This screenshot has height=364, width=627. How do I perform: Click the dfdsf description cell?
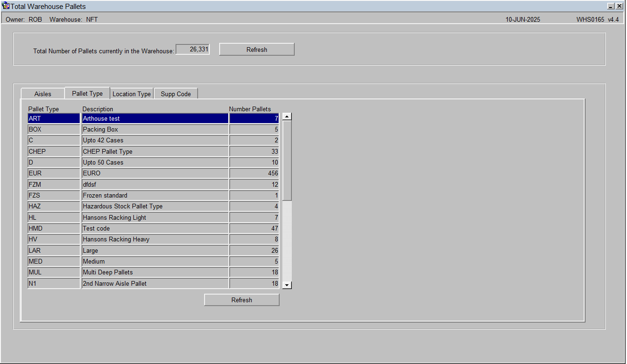pos(155,184)
